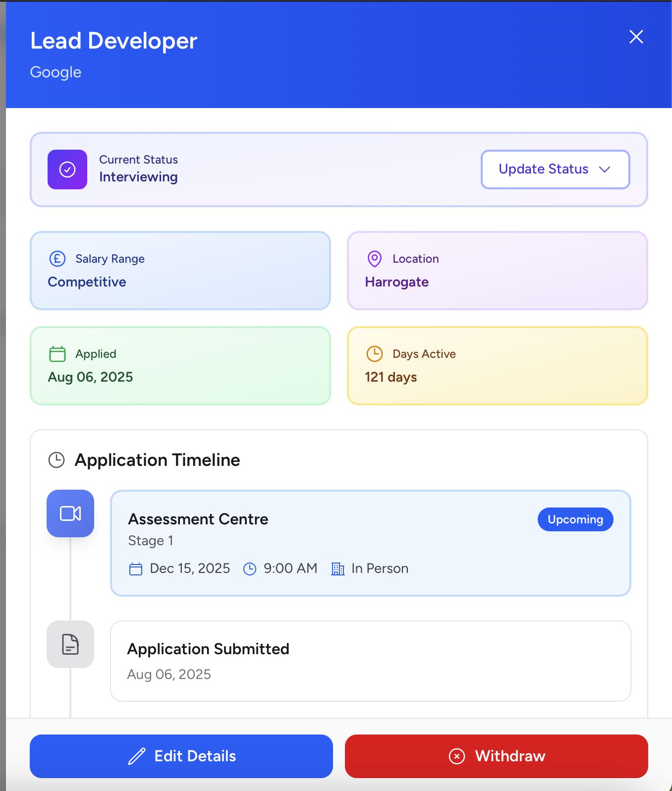
Task: Click the clock icon beside 9:00 AM
Action: tap(249, 568)
